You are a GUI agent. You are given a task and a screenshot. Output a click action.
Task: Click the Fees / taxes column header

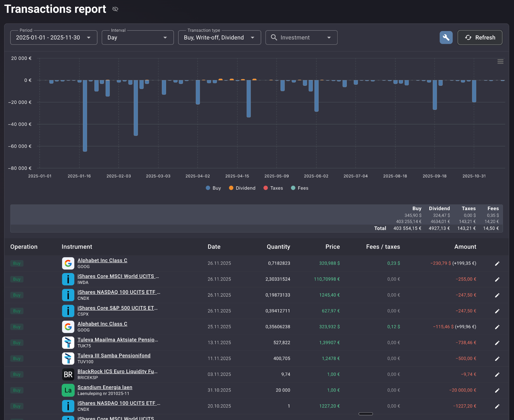point(383,247)
